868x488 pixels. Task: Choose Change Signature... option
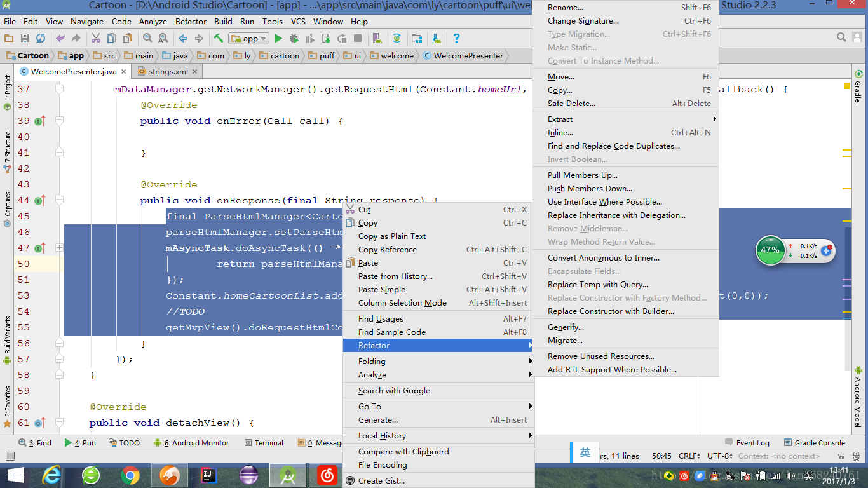[x=625, y=21]
